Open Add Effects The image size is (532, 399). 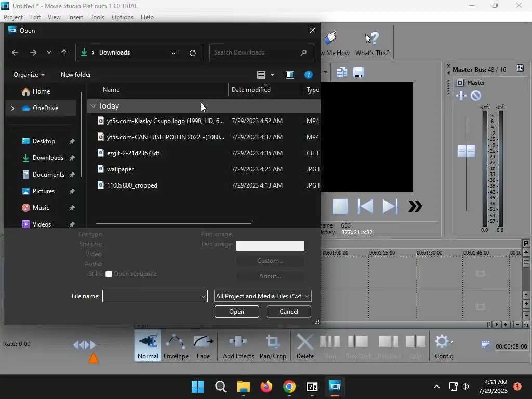click(x=238, y=345)
